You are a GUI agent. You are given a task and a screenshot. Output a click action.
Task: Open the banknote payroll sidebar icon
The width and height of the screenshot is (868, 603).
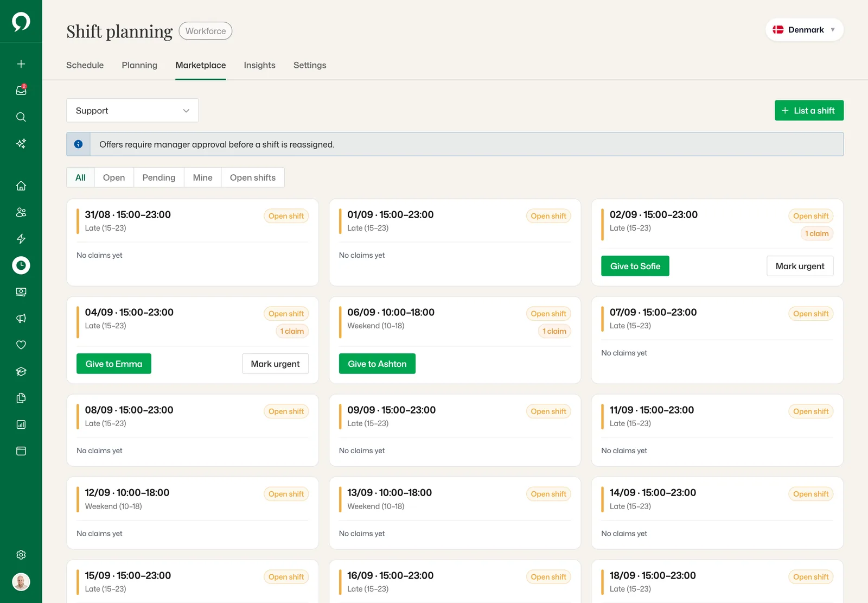[x=21, y=292]
